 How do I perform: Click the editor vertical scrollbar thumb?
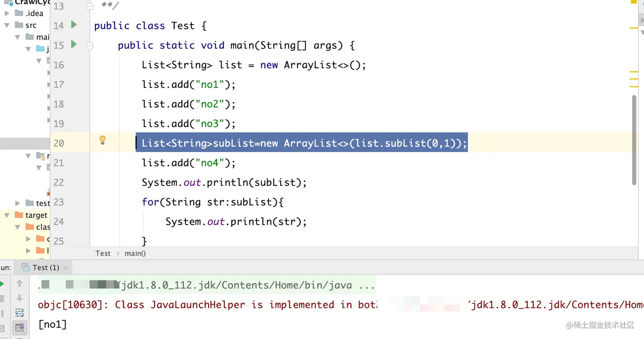(635, 140)
